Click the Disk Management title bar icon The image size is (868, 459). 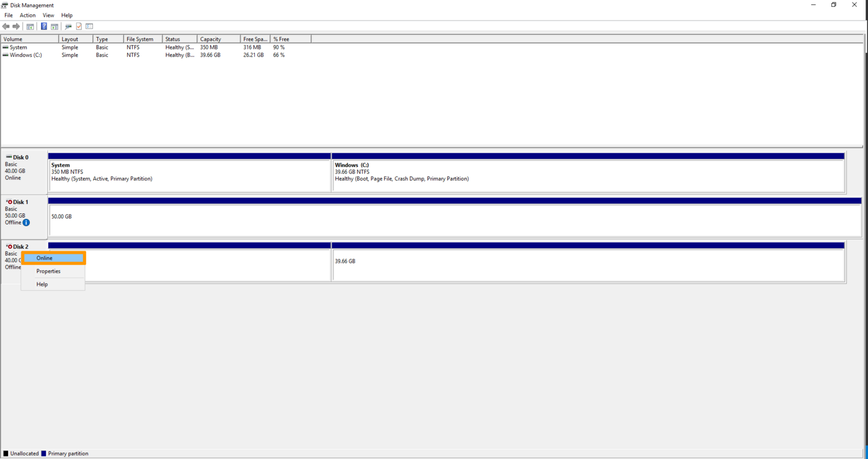(4, 5)
